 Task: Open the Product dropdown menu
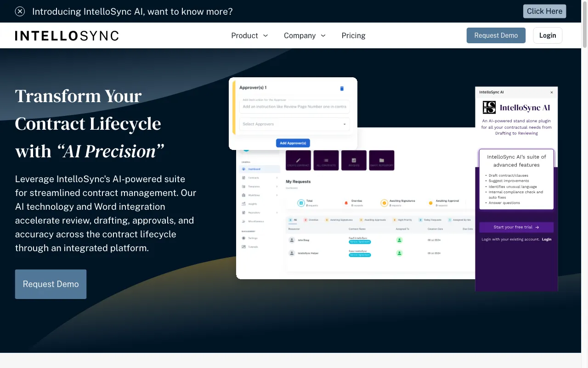coord(249,35)
